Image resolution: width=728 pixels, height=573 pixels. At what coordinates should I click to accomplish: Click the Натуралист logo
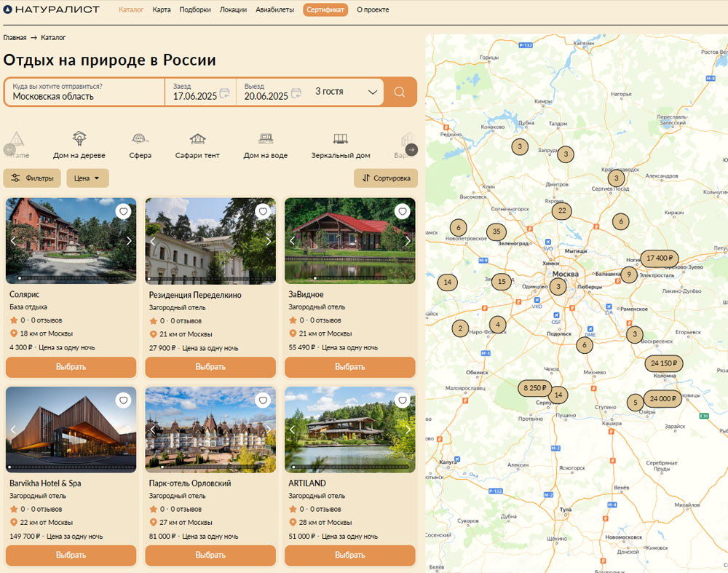tap(52, 9)
